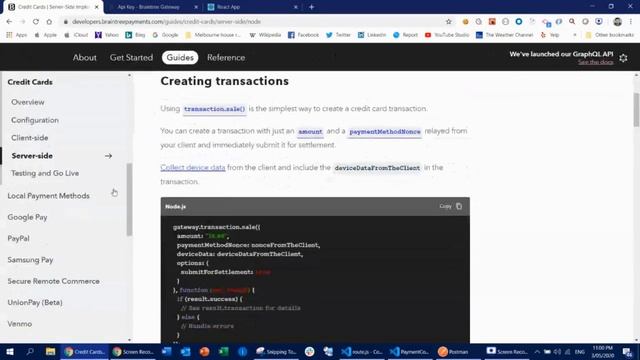The image size is (640, 360).
Task: Open the Get Started navigation item
Action: 131,58
